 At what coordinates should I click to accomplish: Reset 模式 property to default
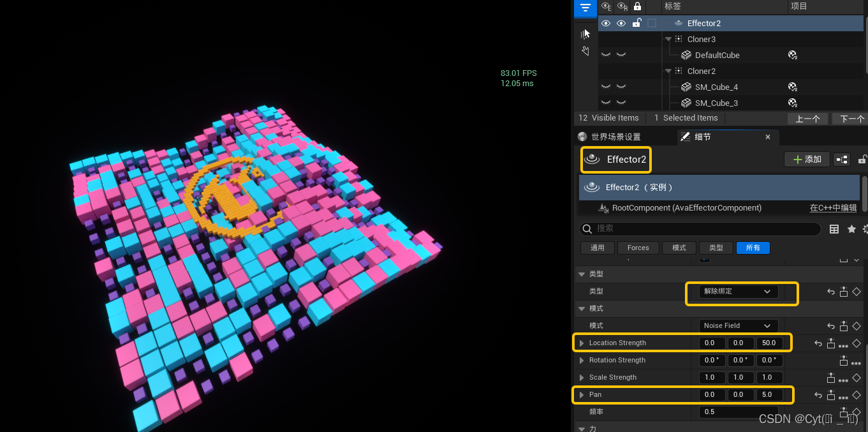(831, 326)
